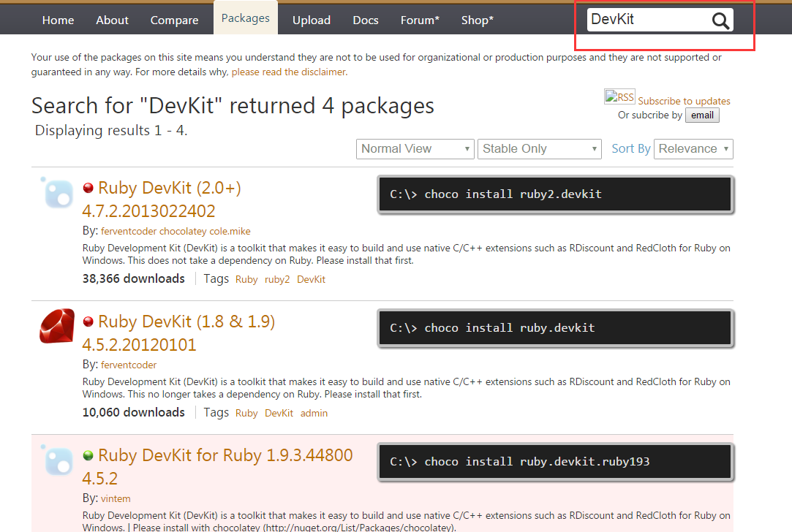Click the email subscribe button
The image size is (792, 532).
tap(702, 115)
